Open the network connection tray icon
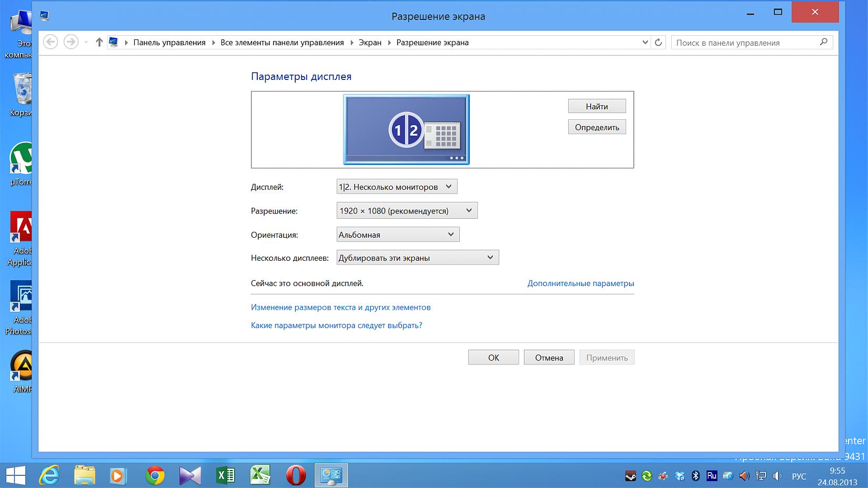 [761, 476]
